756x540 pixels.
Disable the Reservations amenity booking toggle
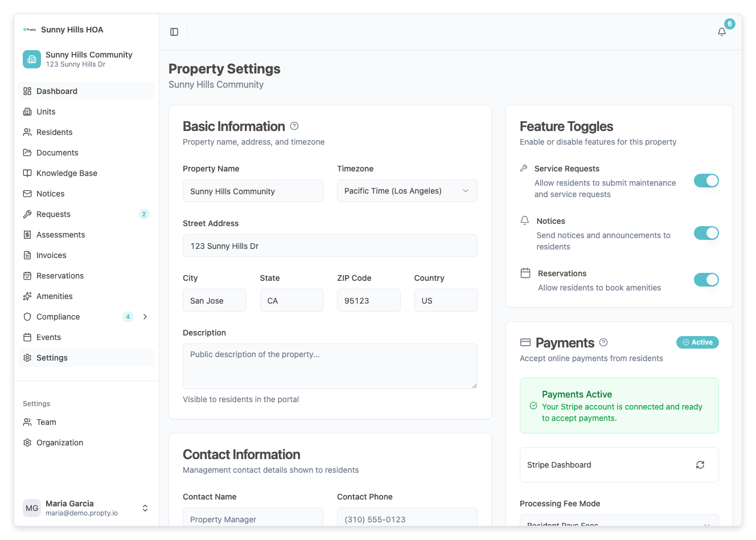tap(706, 280)
